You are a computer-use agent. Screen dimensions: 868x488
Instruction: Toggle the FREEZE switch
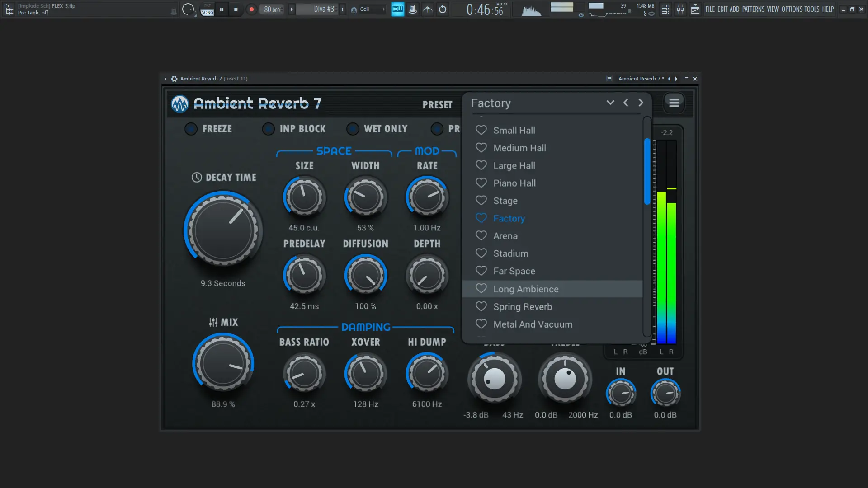pos(191,129)
